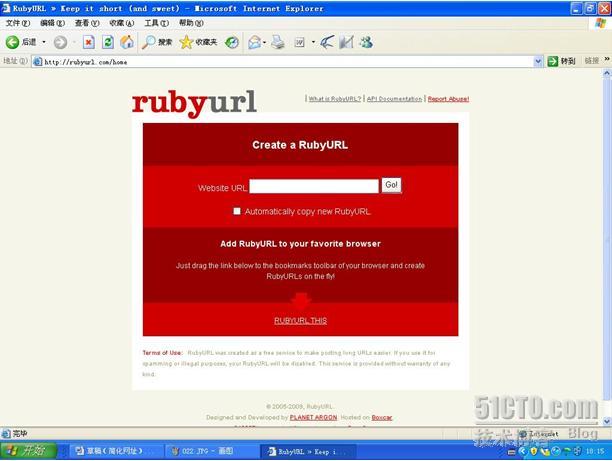This screenshot has height=461, width=612.
Task: Open the Search magnifier toolbar button
Action: pos(157,42)
